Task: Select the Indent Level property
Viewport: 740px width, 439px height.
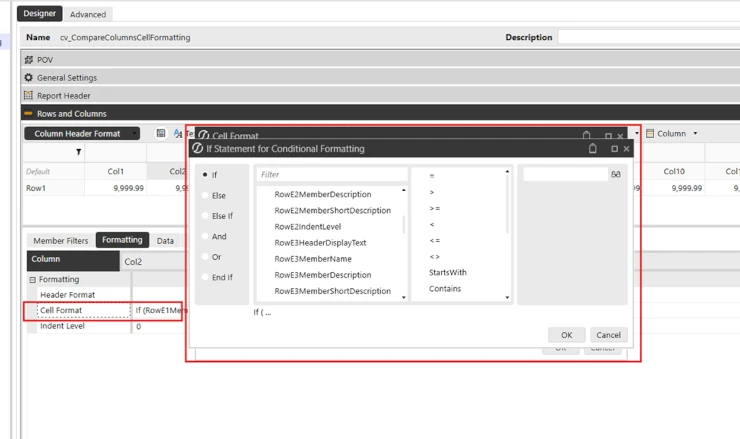Action: (x=62, y=326)
